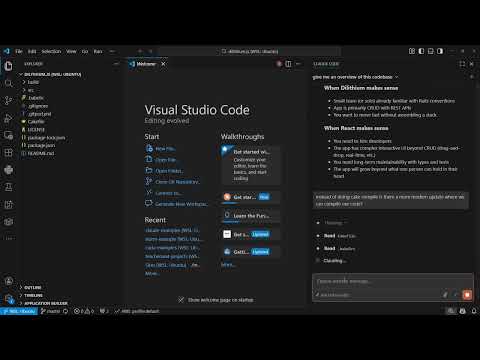Click the notifications bell in status bar

point(474,311)
